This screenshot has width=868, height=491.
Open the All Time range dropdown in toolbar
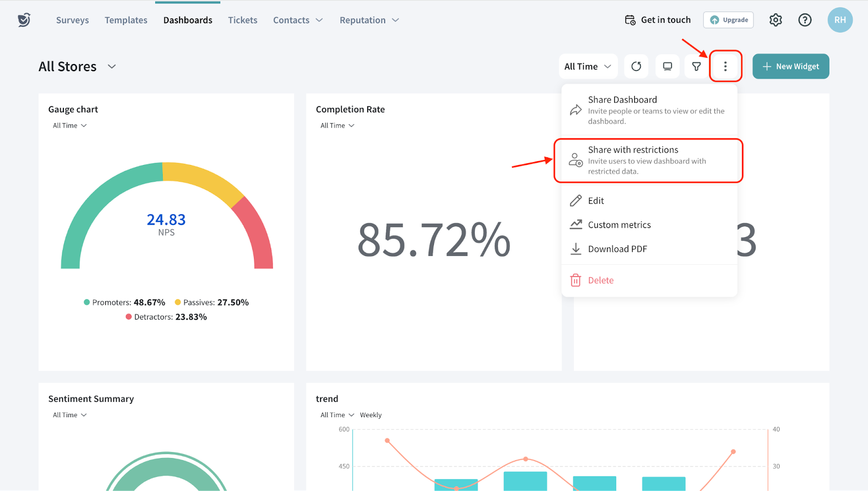coord(588,66)
